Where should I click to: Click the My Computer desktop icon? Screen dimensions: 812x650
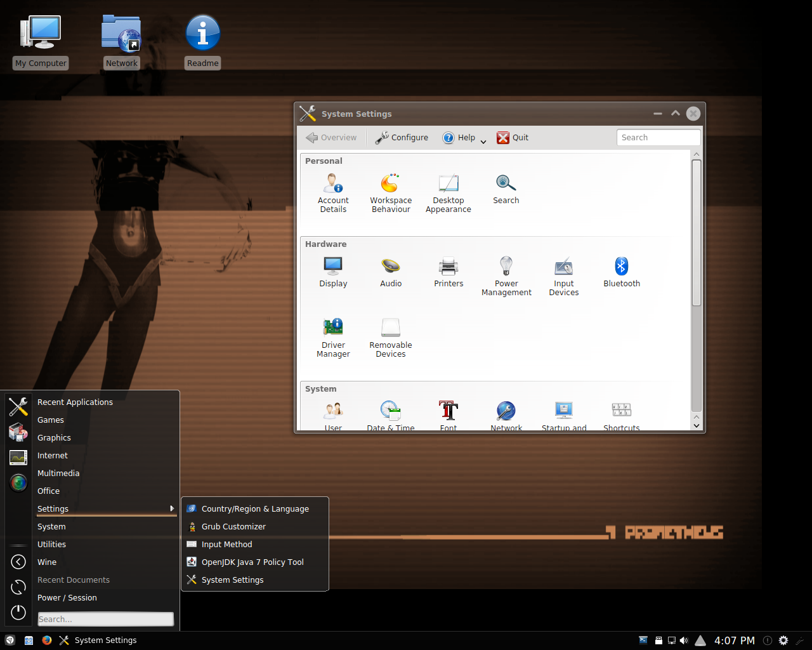41,42
